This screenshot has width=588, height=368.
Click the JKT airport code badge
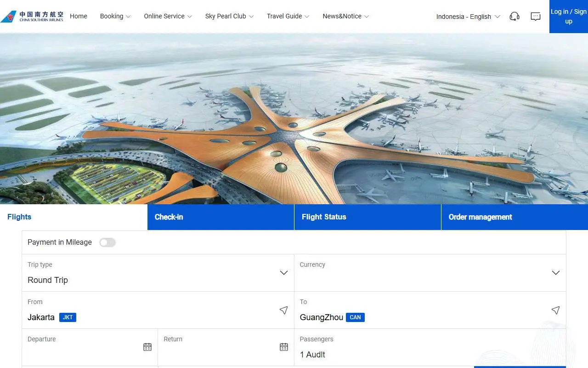tap(68, 317)
